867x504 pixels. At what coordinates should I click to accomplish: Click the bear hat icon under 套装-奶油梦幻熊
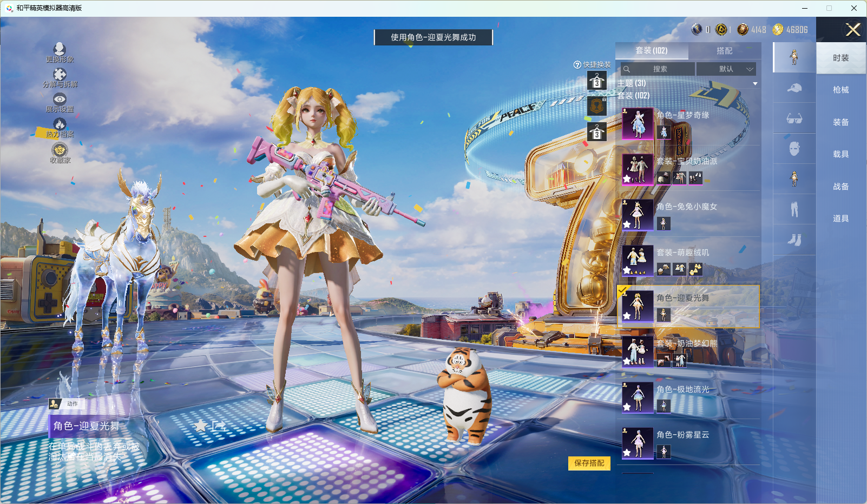coord(664,360)
